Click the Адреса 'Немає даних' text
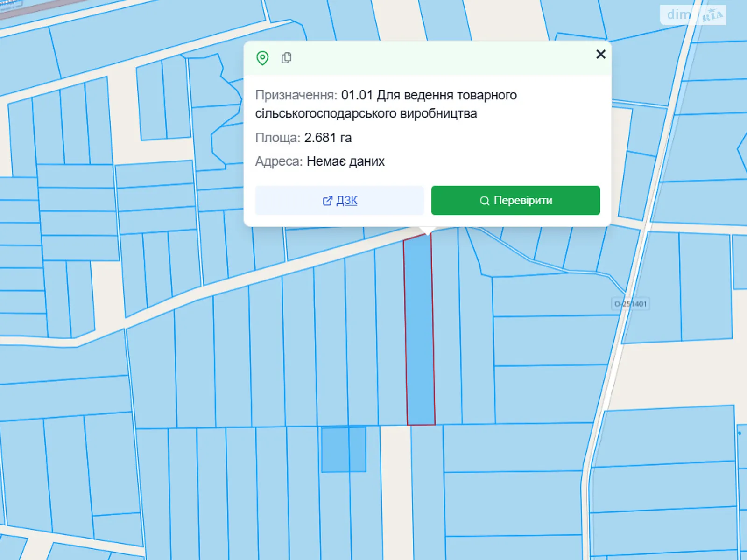 pos(345,161)
